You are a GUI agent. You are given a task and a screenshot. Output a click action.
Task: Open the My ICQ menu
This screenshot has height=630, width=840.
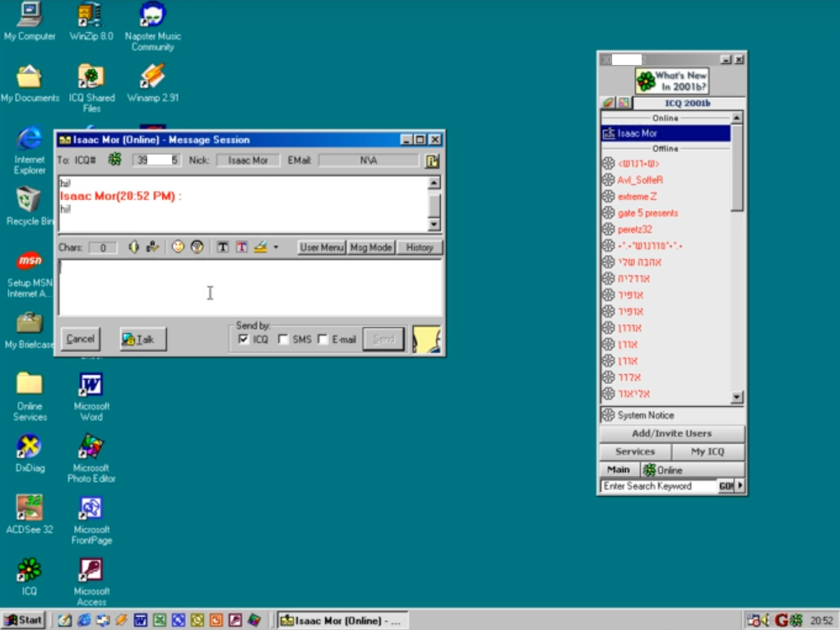click(x=708, y=452)
